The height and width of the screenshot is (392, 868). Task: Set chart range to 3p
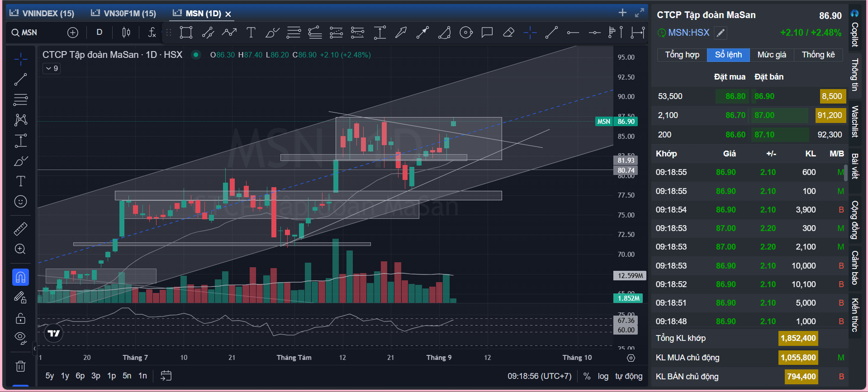click(x=96, y=376)
